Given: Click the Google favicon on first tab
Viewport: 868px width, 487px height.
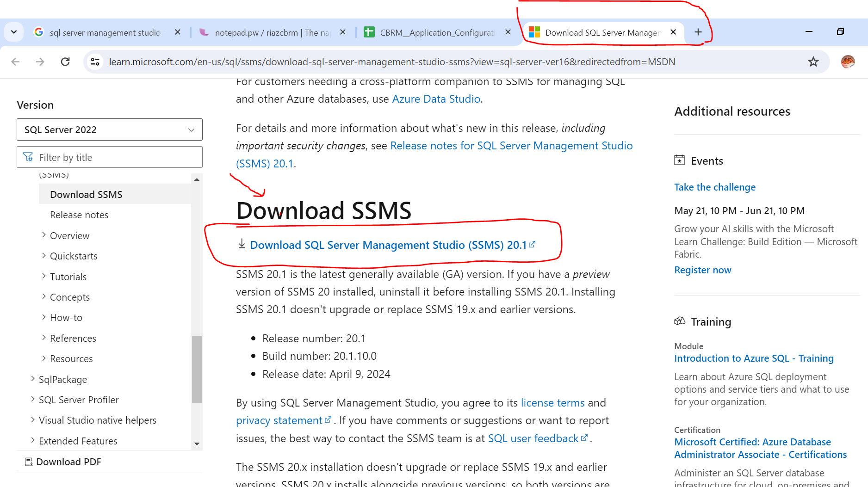Looking at the screenshot, I should click(39, 32).
